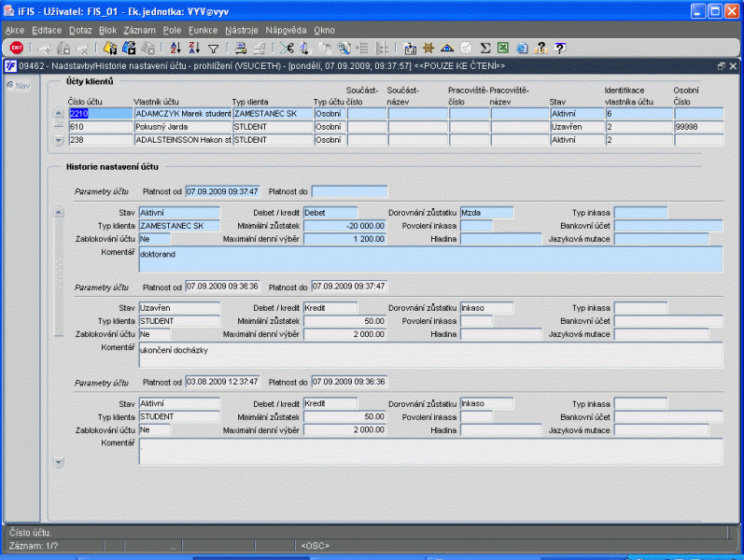Click Platnost od 07.09.2009 09:37:47 field
This screenshot has width=744, height=560.
click(222, 191)
